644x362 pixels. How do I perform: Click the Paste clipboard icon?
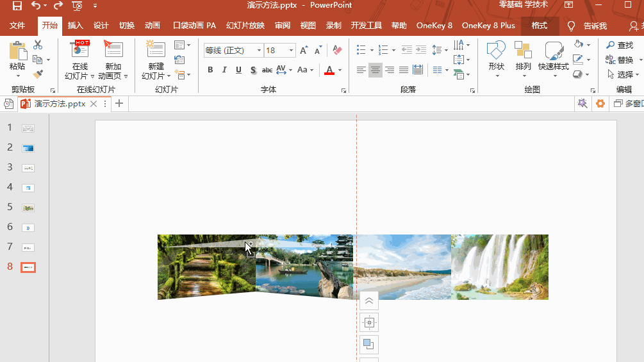coord(18,51)
